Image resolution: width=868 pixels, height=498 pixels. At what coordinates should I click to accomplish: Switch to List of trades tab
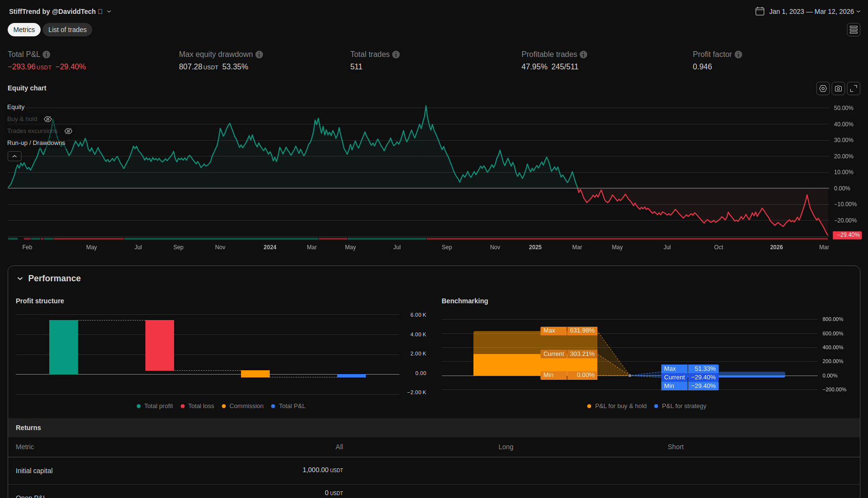click(67, 30)
